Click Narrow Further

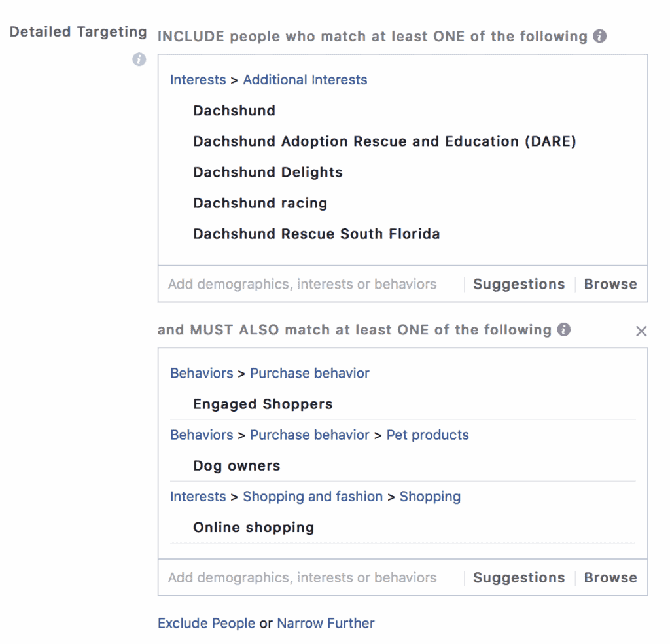coord(325,623)
